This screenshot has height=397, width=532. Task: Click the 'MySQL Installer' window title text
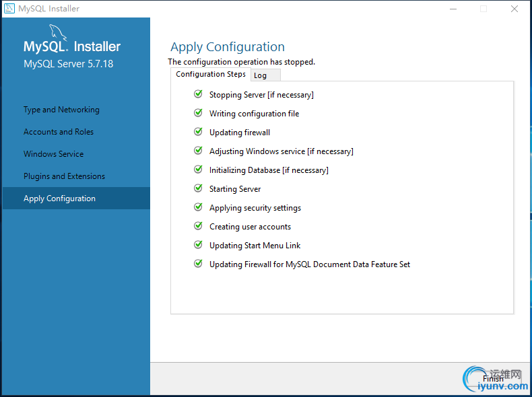click(49, 9)
